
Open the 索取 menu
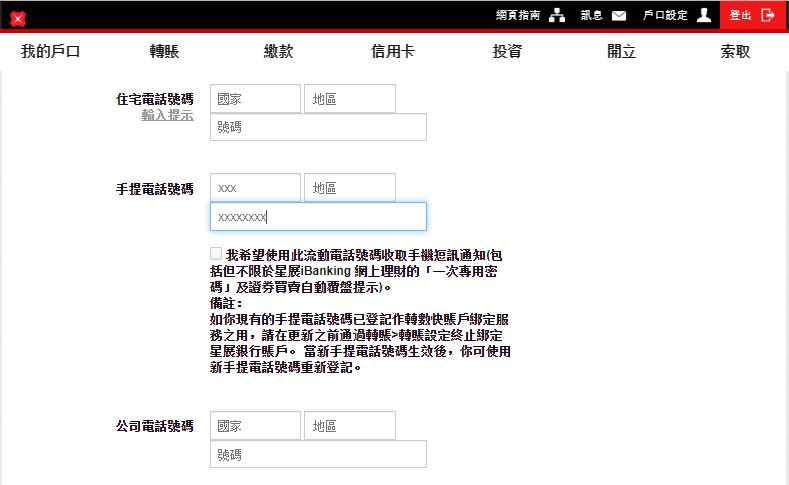click(x=735, y=52)
